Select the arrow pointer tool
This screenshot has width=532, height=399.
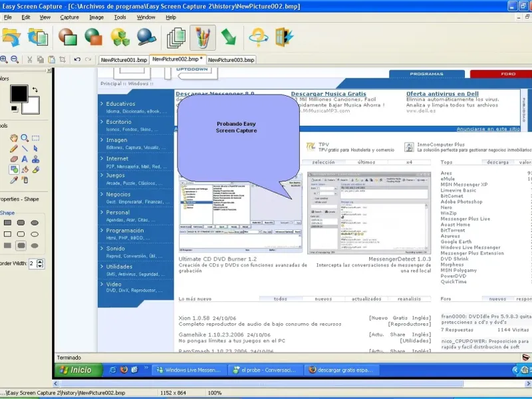click(x=35, y=148)
